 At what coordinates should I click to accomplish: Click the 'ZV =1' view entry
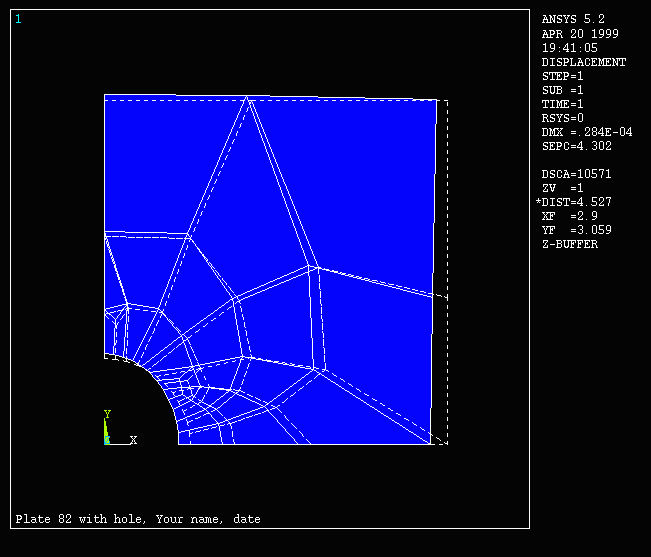point(563,188)
